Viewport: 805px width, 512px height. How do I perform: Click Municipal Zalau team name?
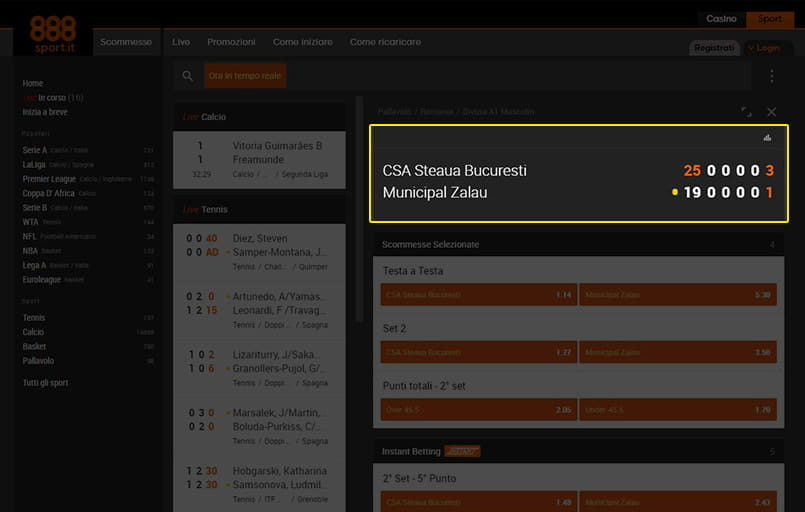tap(435, 193)
